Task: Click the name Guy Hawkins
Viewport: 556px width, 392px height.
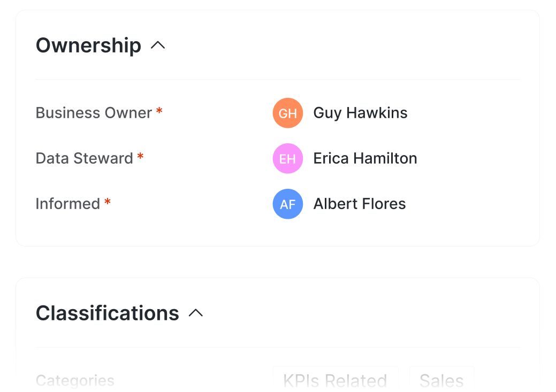Action: [360, 113]
